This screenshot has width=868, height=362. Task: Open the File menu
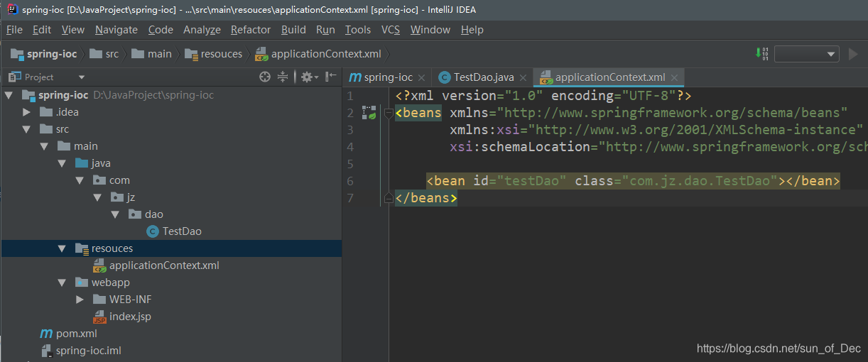pos(14,30)
